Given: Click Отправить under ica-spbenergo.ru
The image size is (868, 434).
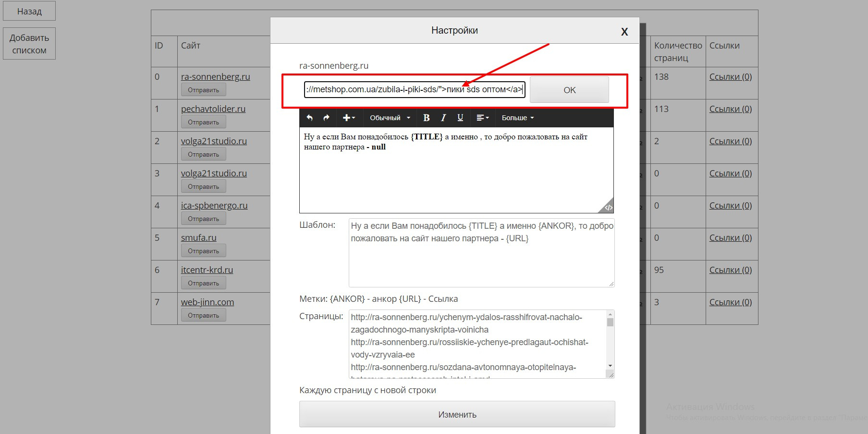Looking at the screenshot, I should tap(203, 219).
